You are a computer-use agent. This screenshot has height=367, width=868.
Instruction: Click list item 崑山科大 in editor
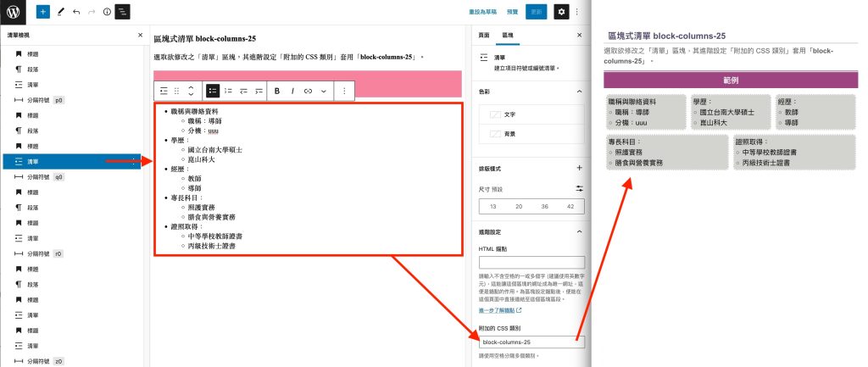[x=201, y=159]
